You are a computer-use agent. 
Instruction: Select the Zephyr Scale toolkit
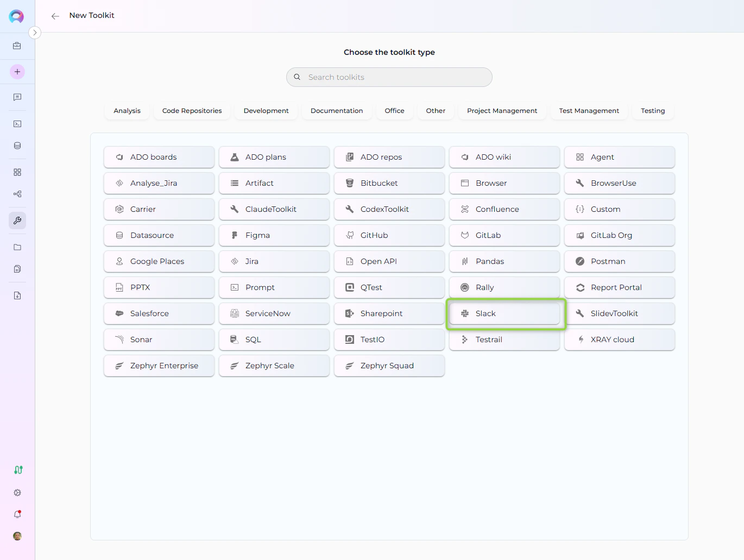tap(274, 366)
